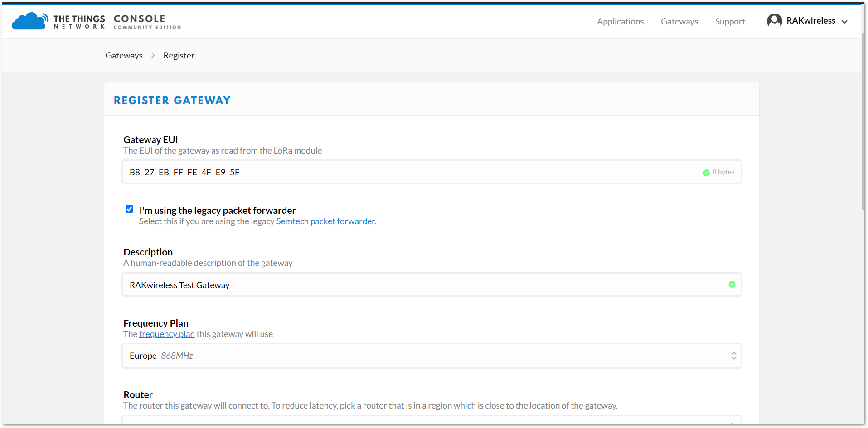Click the green checkmark beside 8 bytes
Viewport: 868px width, 428px height.
706,173
